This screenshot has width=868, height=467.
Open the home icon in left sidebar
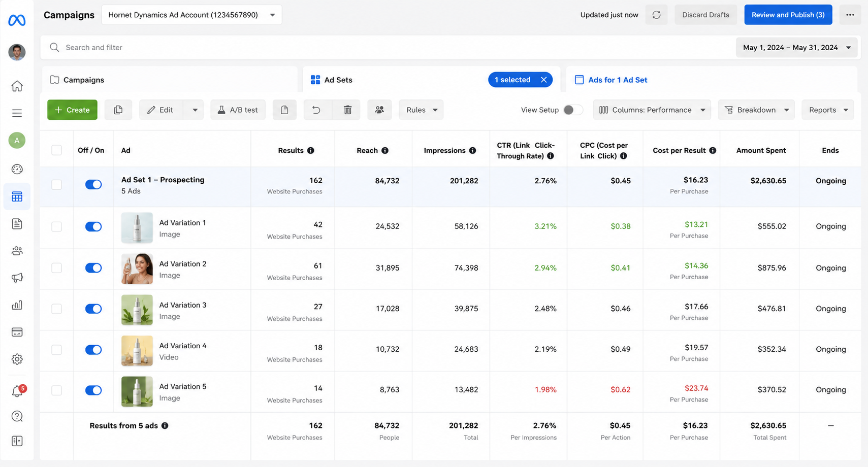coord(17,86)
